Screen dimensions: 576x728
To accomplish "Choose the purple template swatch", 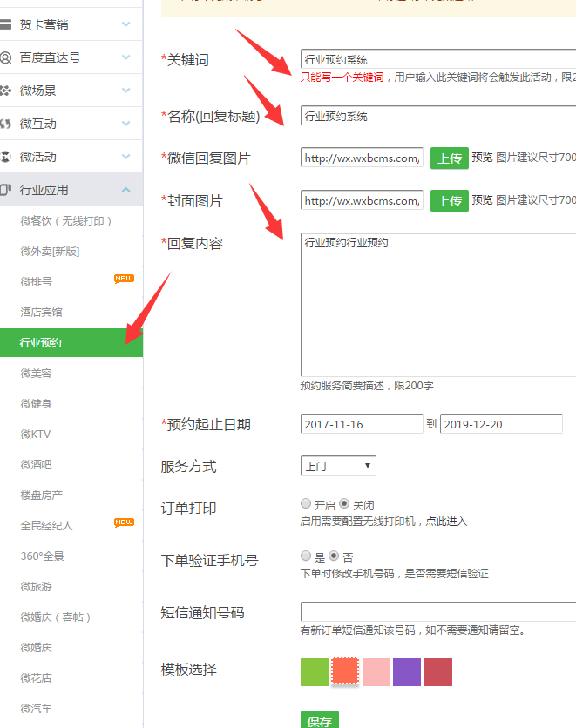I will coord(407,671).
